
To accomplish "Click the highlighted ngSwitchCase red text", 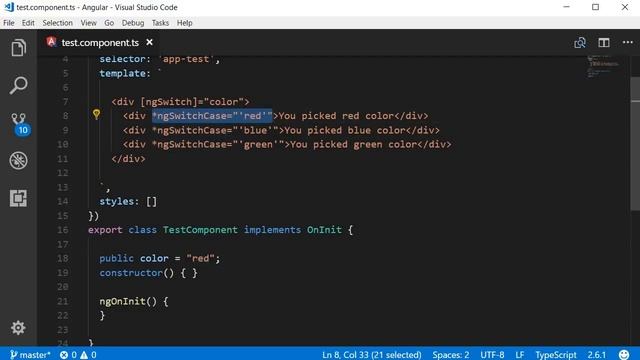I will coord(212,116).
